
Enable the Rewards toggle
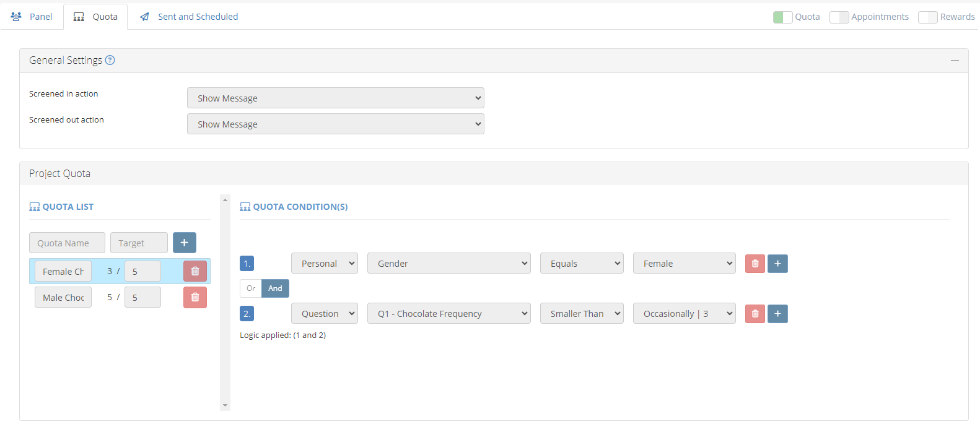tap(927, 17)
